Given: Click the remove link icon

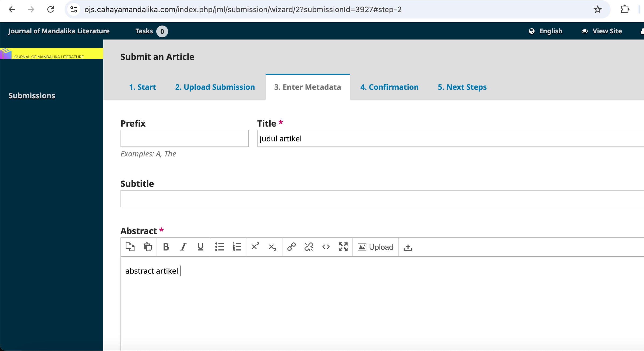Looking at the screenshot, I should click(x=309, y=247).
